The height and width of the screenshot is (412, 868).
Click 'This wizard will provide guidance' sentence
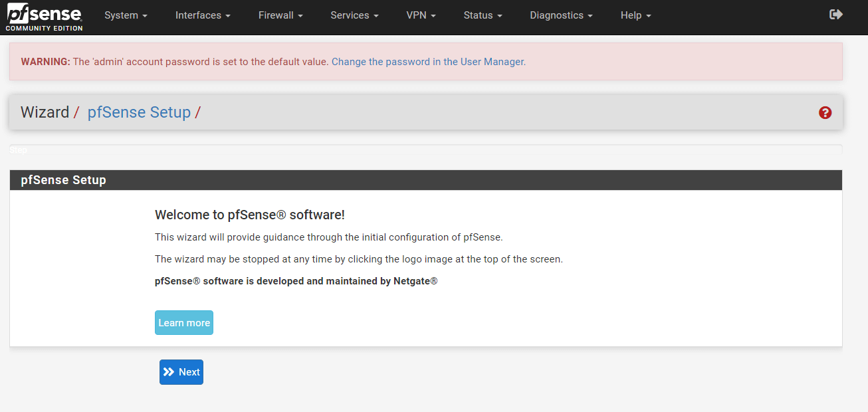point(329,237)
